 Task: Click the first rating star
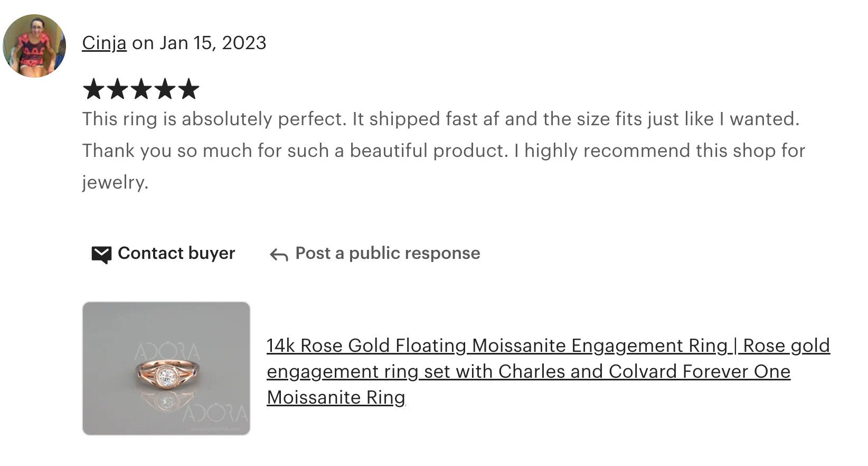click(x=94, y=89)
